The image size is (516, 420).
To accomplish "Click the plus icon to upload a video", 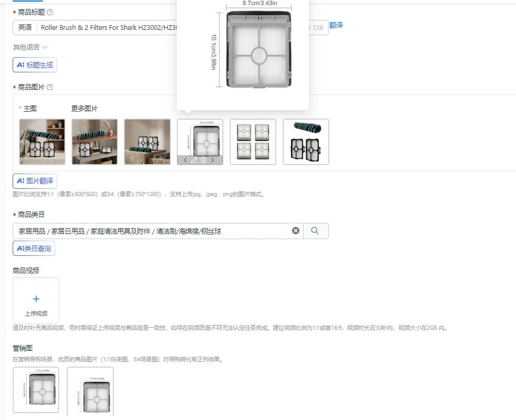I will [36, 298].
